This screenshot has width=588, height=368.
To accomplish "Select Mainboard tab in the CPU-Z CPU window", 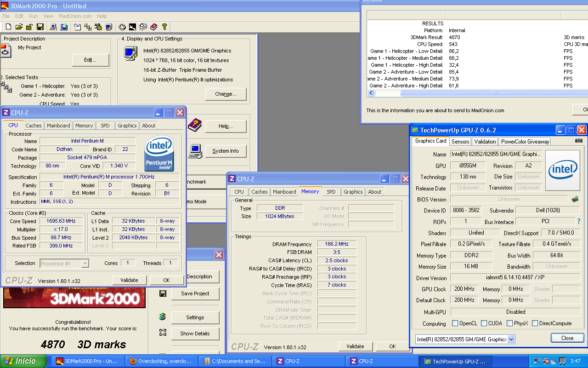I will pos(58,126).
